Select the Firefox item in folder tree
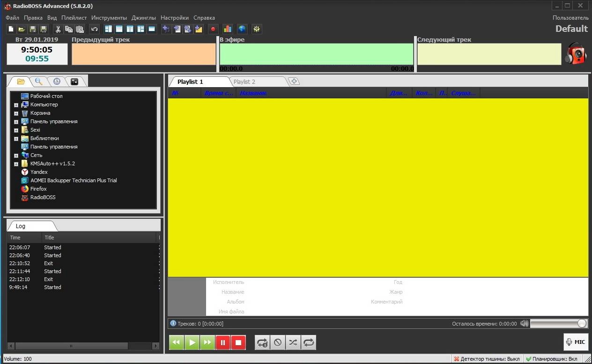 pos(38,189)
